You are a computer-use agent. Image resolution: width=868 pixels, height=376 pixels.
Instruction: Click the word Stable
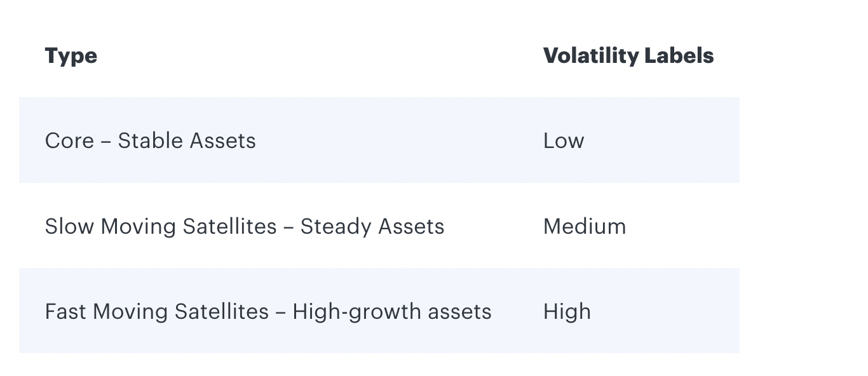coord(147,140)
